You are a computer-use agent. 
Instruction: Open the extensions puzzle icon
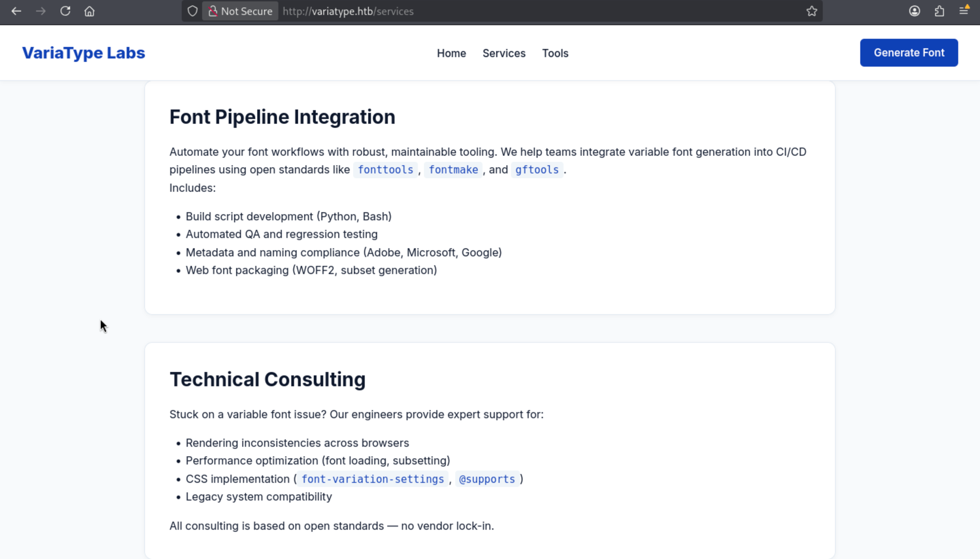tap(939, 11)
